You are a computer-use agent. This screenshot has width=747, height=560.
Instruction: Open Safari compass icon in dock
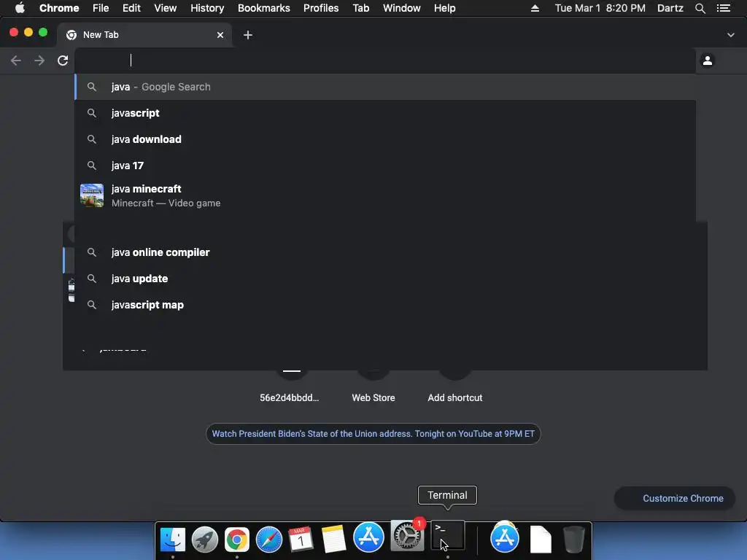269,540
